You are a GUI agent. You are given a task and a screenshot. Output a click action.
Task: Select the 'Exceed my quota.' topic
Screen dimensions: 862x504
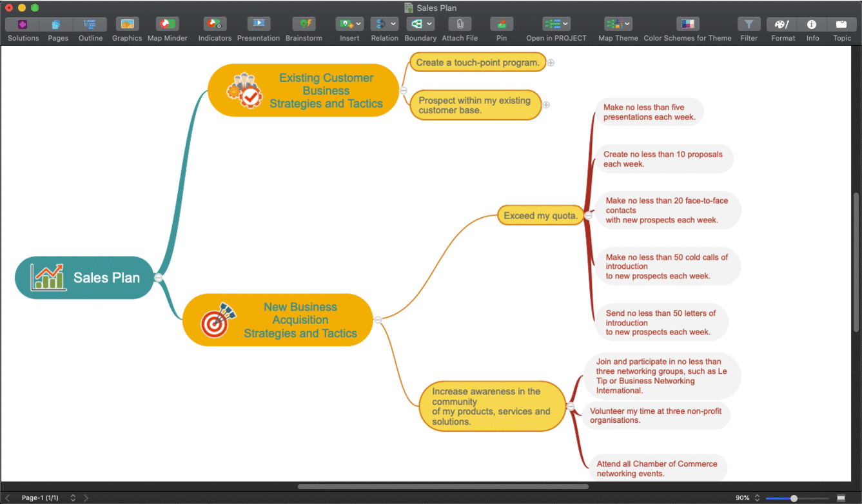click(x=540, y=216)
